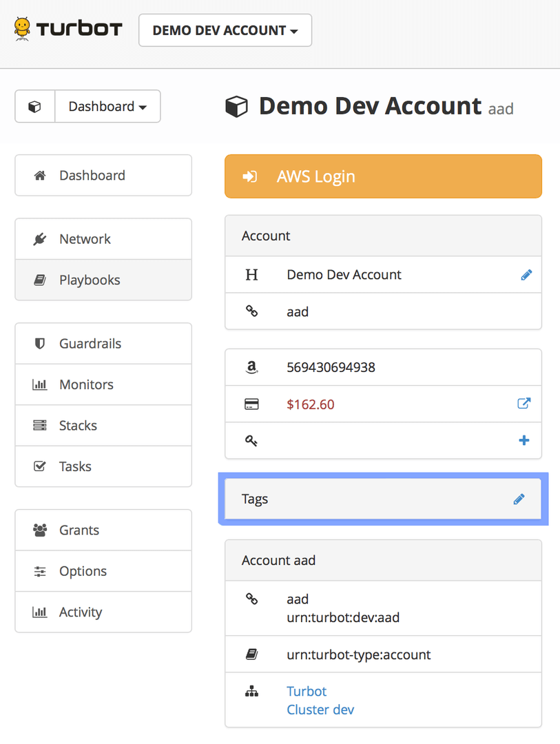This screenshot has height=744, width=560.
Task: Select the AWS account number 569430694938
Action: pyautogui.click(x=331, y=367)
